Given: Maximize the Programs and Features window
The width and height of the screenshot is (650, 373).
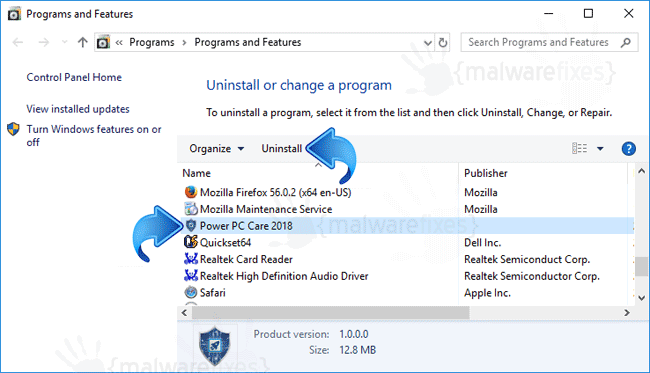Looking at the screenshot, I should pos(588,14).
